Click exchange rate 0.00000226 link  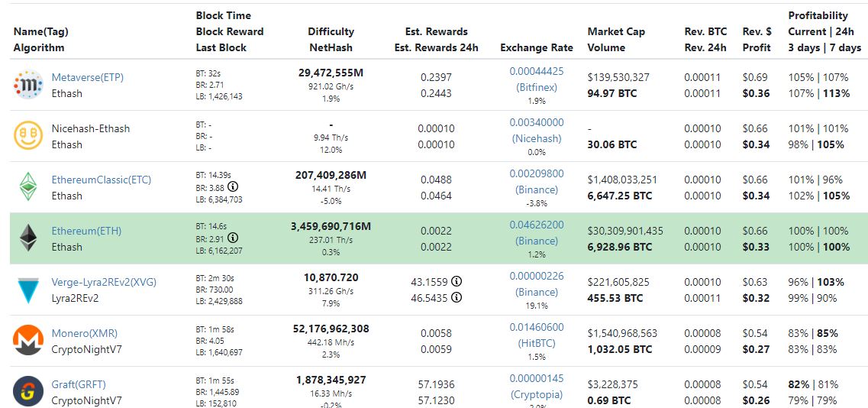(537, 276)
